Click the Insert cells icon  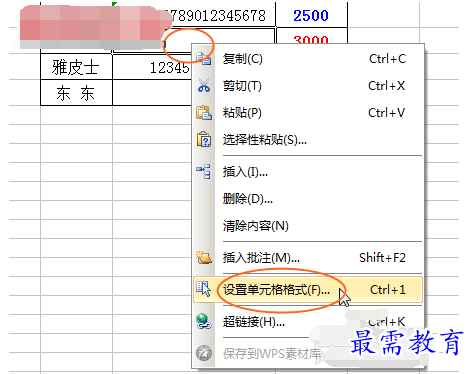[x=203, y=171]
